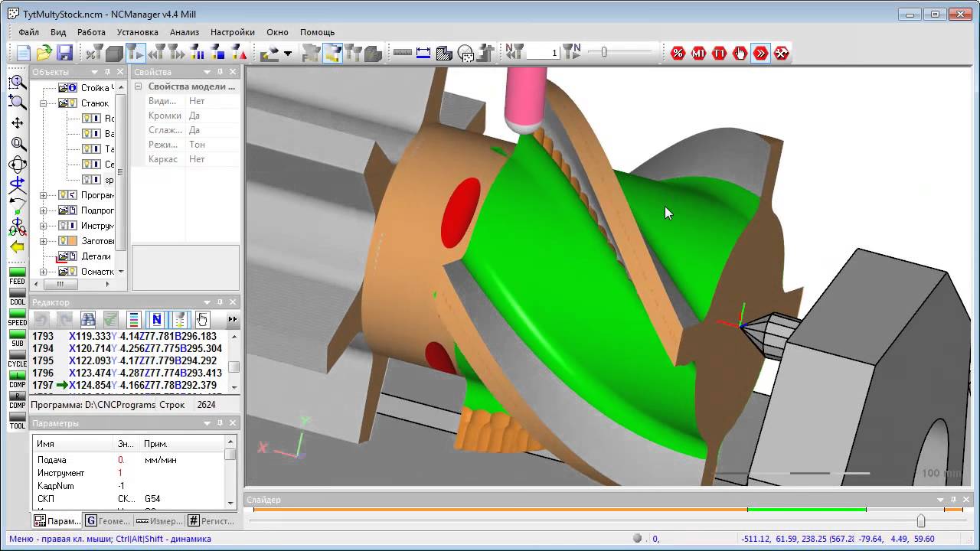Click the simulation speed slider in top toolbar
This screenshot has height=551, width=980.
point(604,52)
